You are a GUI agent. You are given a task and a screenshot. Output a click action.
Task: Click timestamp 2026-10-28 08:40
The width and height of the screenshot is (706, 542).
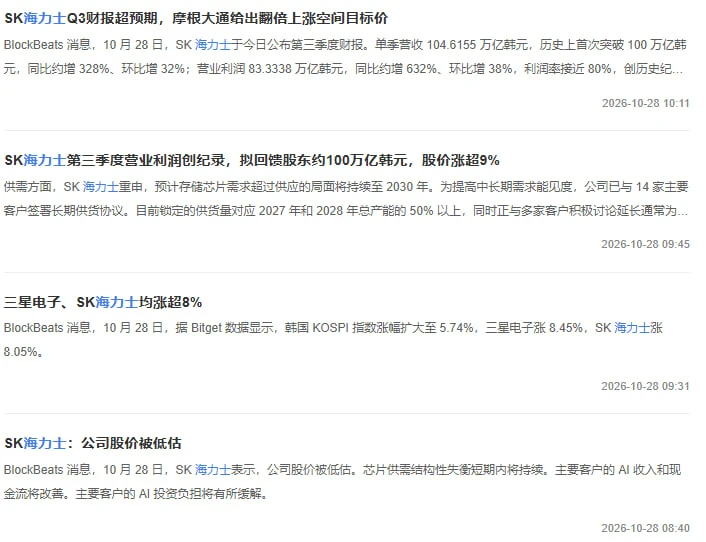pyautogui.click(x=646, y=528)
